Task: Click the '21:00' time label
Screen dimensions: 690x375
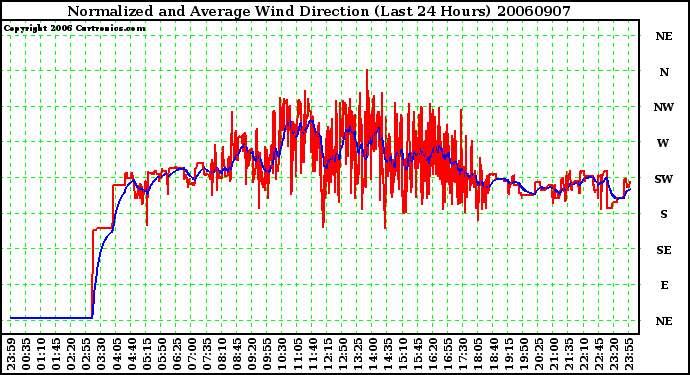Action: pos(554,354)
